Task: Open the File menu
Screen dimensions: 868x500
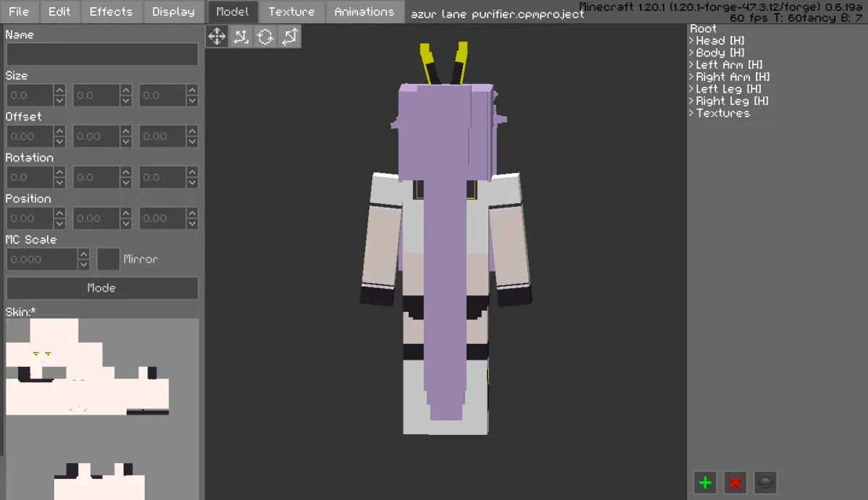Action: (19, 12)
